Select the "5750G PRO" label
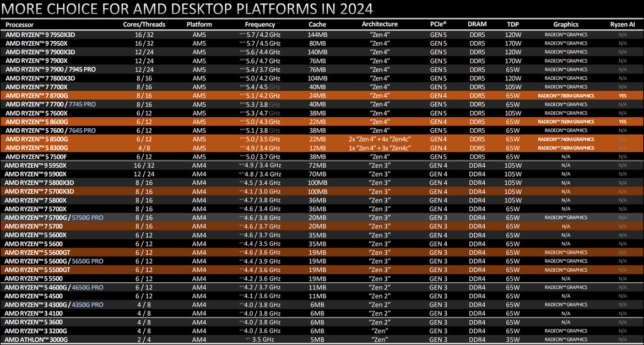Screen dimensions: 644x345 (x=88, y=218)
